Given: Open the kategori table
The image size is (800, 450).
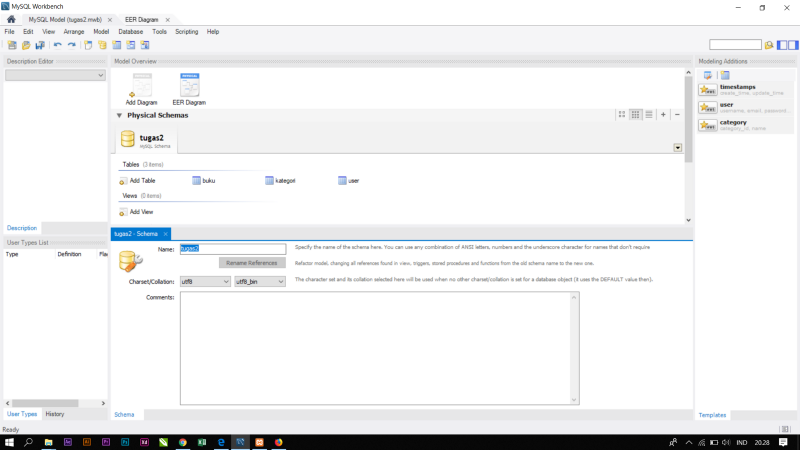Looking at the screenshot, I should 281,180.
